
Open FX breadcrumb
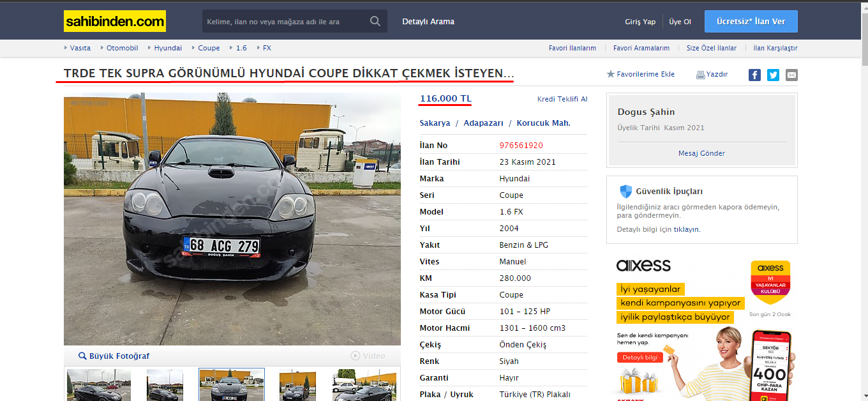click(267, 48)
